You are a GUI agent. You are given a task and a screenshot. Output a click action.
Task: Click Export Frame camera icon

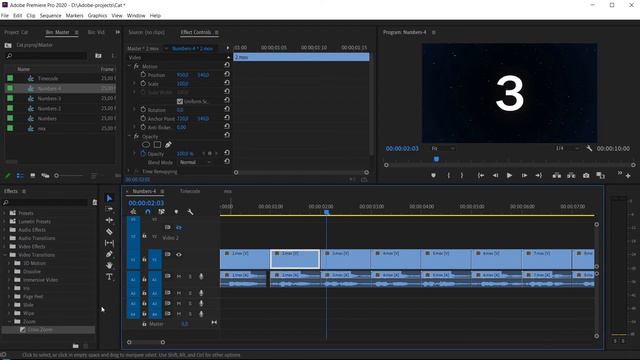click(x=586, y=176)
